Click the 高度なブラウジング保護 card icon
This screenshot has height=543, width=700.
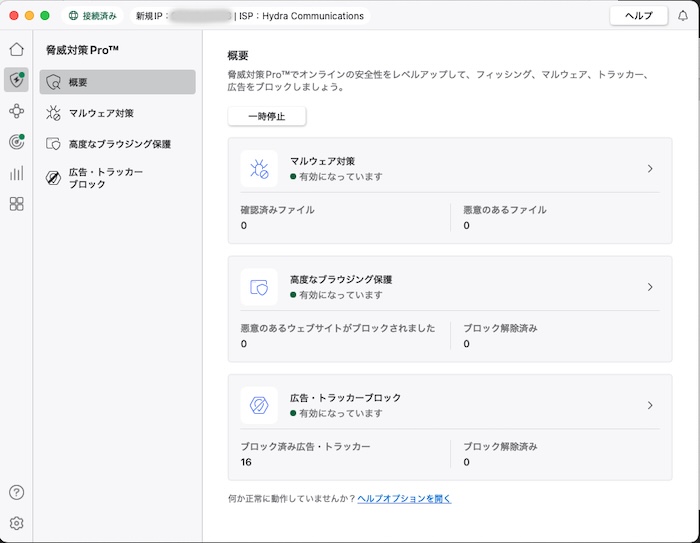coord(259,287)
